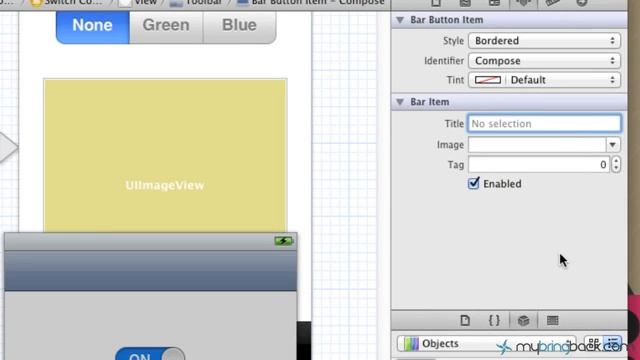The height and width of the screenshot is (360, 640).
Task: Click the Image text field
Action: tap(537, 144)
